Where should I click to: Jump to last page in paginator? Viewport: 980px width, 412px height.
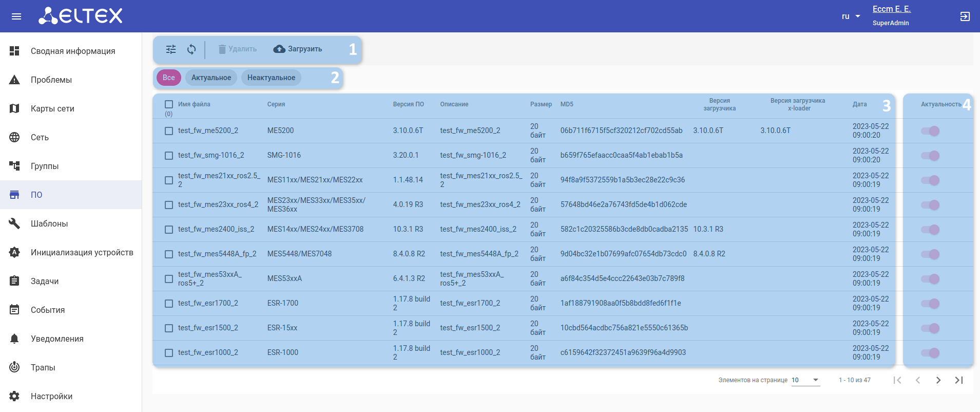point(958,380)
